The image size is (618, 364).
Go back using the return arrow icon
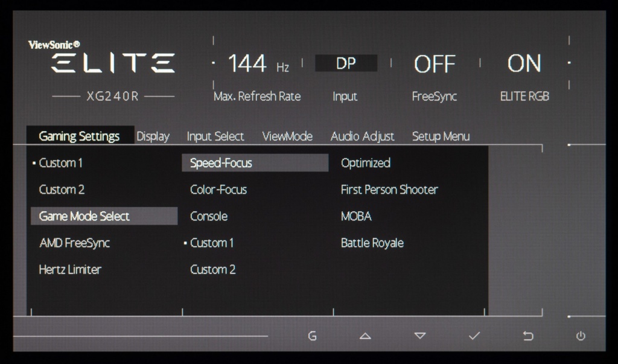pyautogui.click(x=528, y=336)
